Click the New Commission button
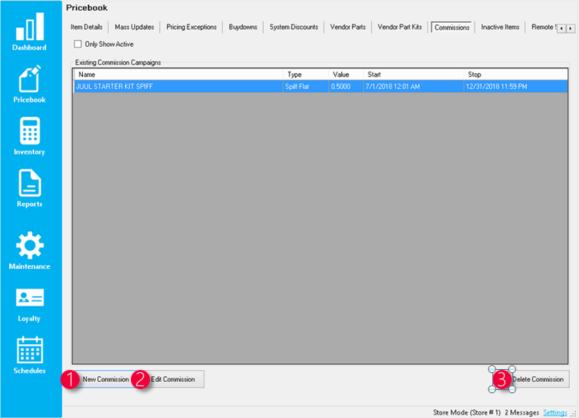This screenshot has height=418, width=579. pos(106,379)
